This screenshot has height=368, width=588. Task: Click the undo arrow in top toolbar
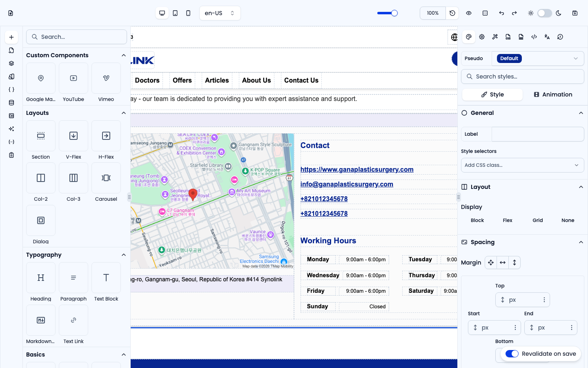pos(501,13)
